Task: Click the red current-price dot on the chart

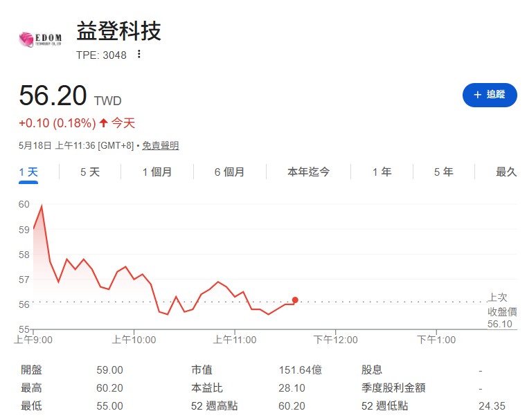Action: pyautogui.click(x=295, y=300)
